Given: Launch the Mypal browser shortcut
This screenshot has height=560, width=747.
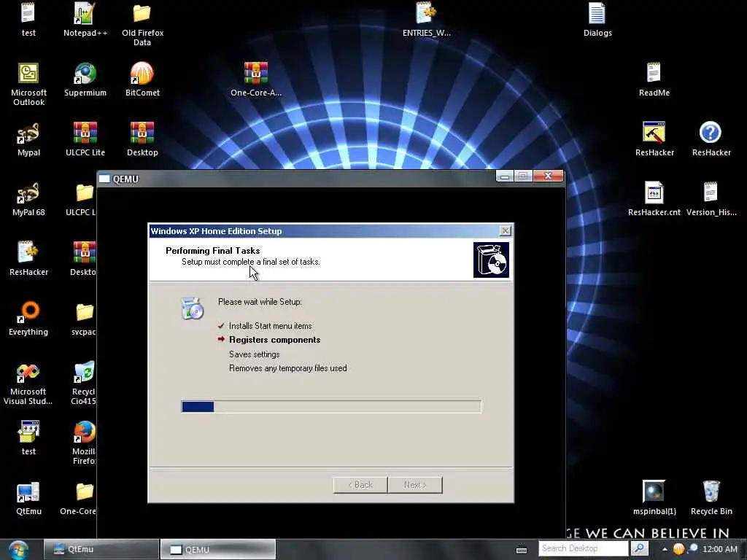Looking at the screenshot, I should [28, 139].
